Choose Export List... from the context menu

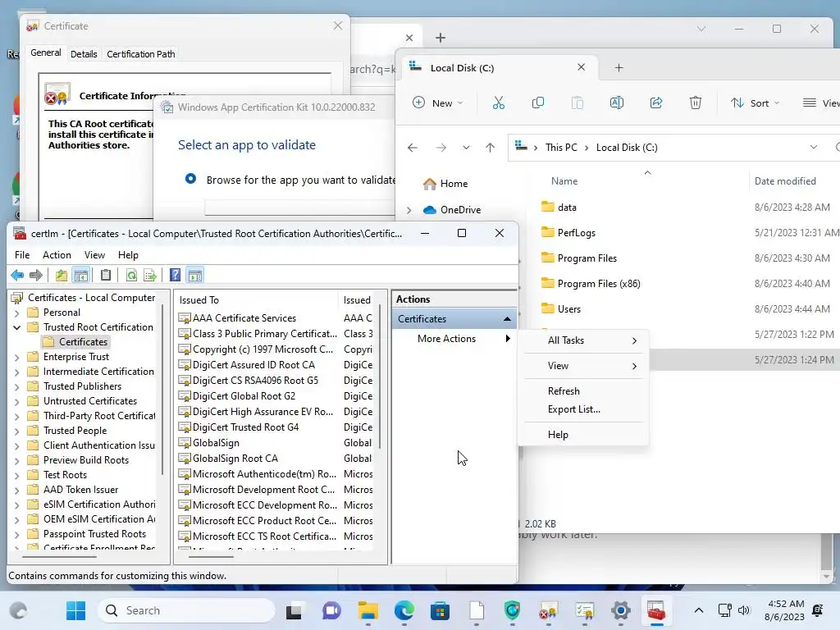tap(583, 409)
